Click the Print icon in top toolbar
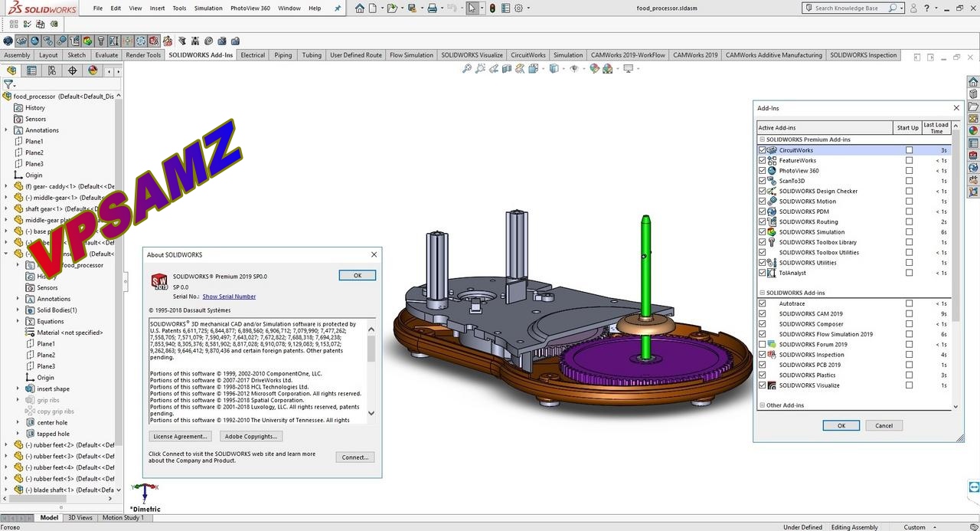Viewport: 980px width, 531px height. point(432,8)
